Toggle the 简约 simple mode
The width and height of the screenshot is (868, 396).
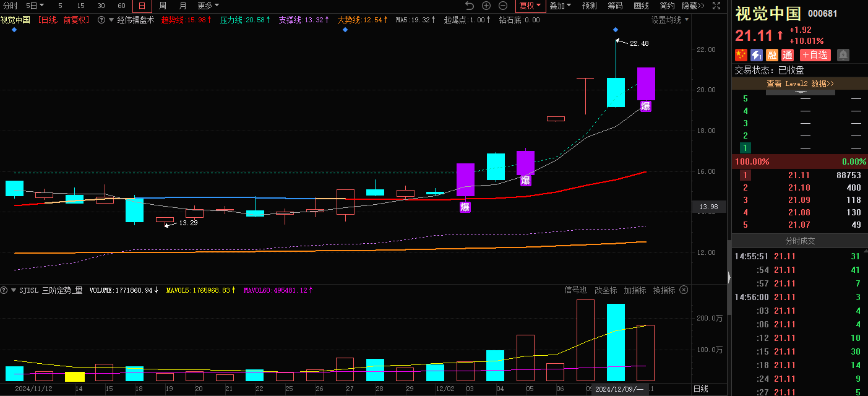[667, 6]
